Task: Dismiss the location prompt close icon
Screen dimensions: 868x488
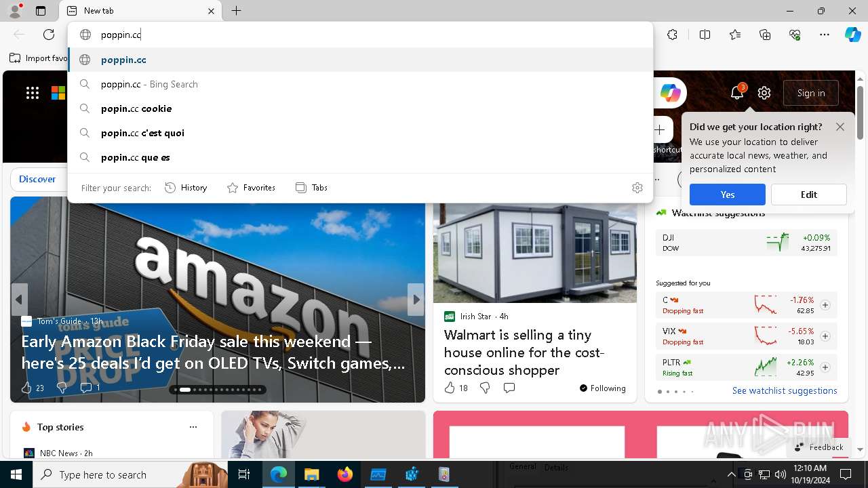Action: pos(840,127)
